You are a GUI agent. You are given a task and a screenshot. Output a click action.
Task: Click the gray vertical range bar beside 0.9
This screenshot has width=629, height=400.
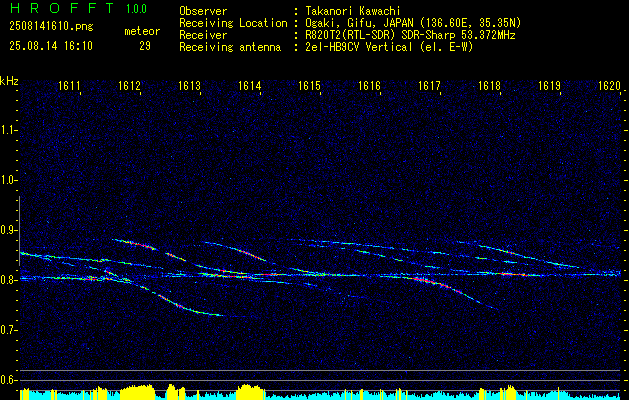[19, 231]
